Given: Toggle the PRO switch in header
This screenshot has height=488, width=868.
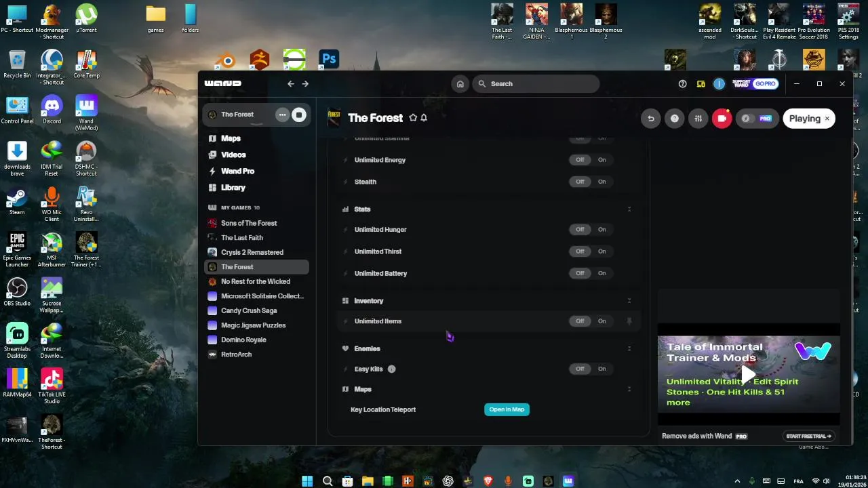Looking at the screenshot, I should (x=757, y=119).
